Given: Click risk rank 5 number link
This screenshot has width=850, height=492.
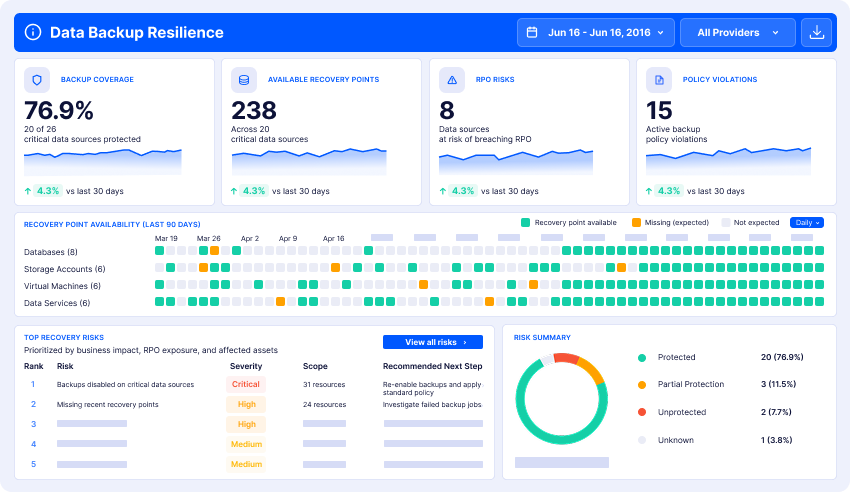Looking at the screenshot, I should [33, 464].
